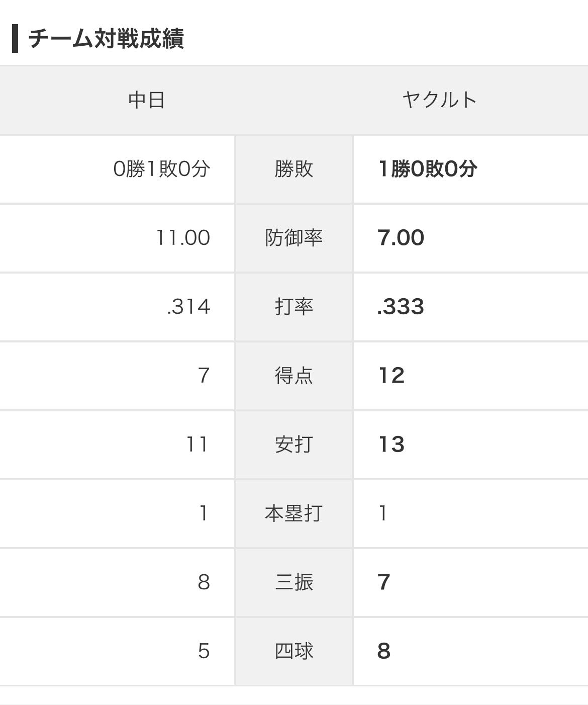The height and width of the screenshot is (705, 588).
Task: Click the 勝敗 row label
Action: [293, 169]
